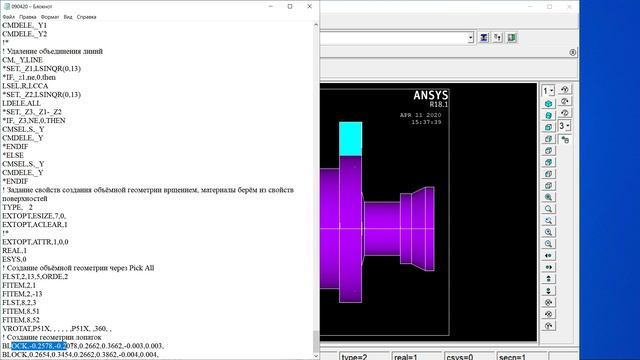Click into ANSYS command input field
The height and width of the screenshot is (360, 640).
(394, 38)
